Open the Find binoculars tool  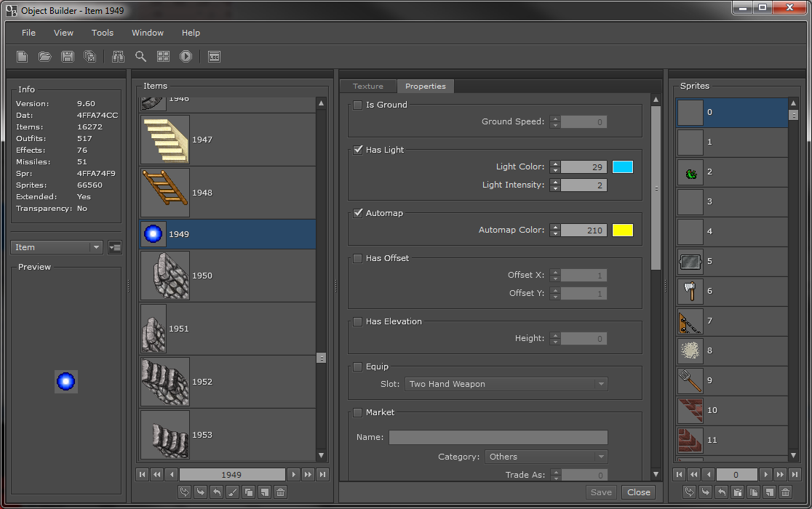click(x=118, y=57)
